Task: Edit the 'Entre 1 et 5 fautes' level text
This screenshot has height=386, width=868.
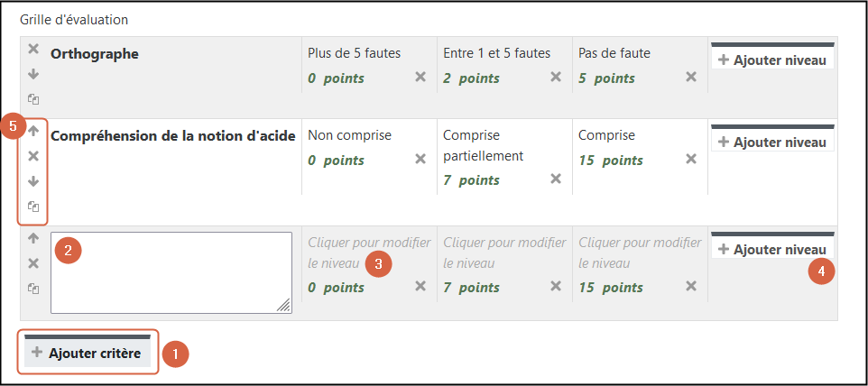Action: point(496,53)
